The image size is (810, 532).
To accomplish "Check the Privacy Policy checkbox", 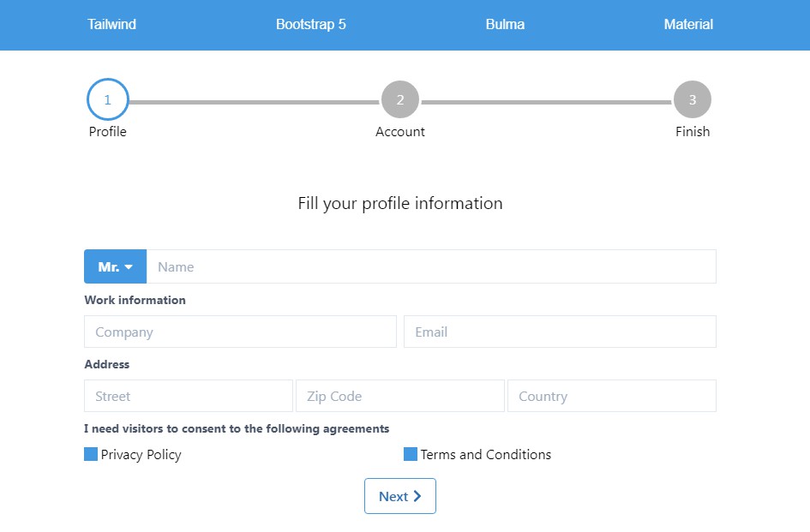I will [x=91, y=454].
